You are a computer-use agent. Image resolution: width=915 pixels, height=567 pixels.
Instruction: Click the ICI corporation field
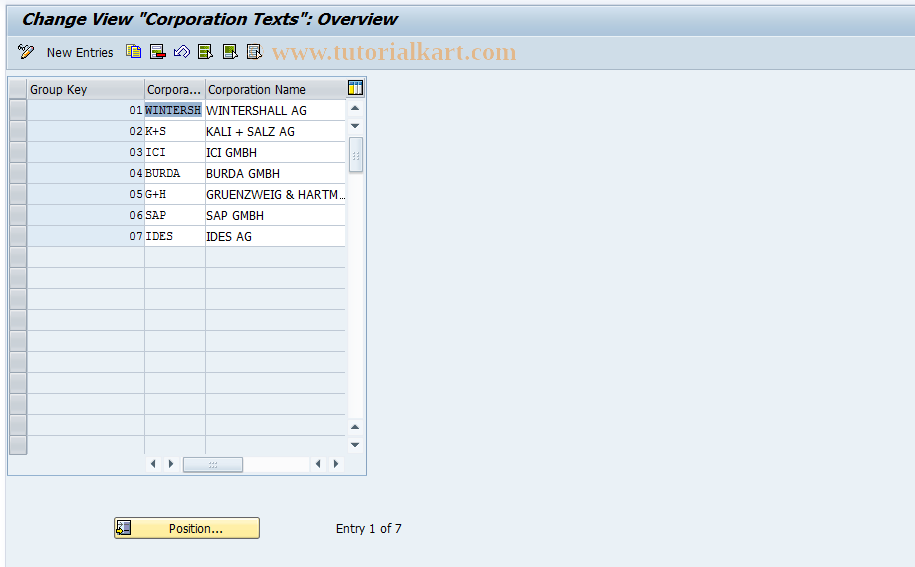click(174, 152)
